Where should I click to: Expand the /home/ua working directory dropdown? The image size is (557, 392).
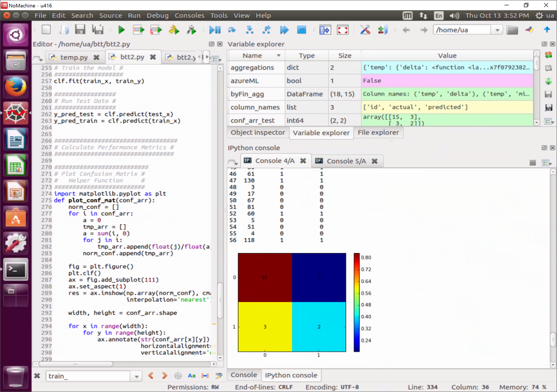(x=497, y=30)
